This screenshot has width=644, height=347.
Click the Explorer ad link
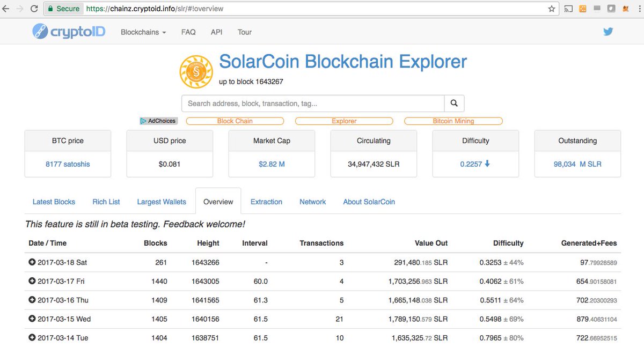(344, 121)
